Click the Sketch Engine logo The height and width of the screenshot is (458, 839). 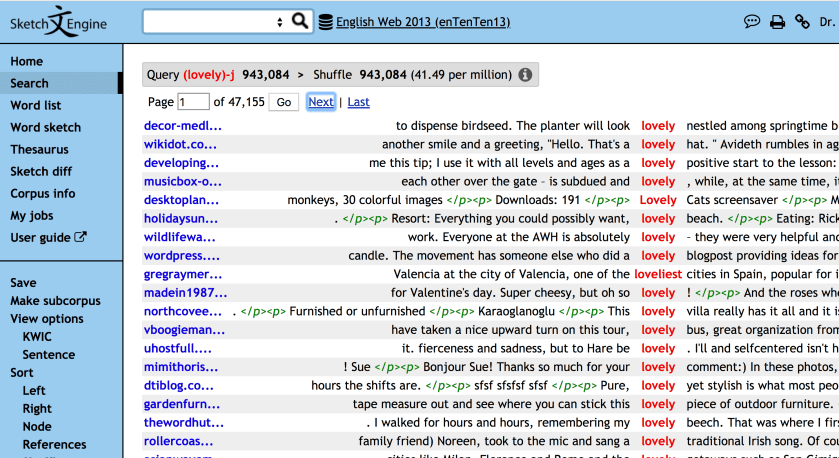(58, 22)
